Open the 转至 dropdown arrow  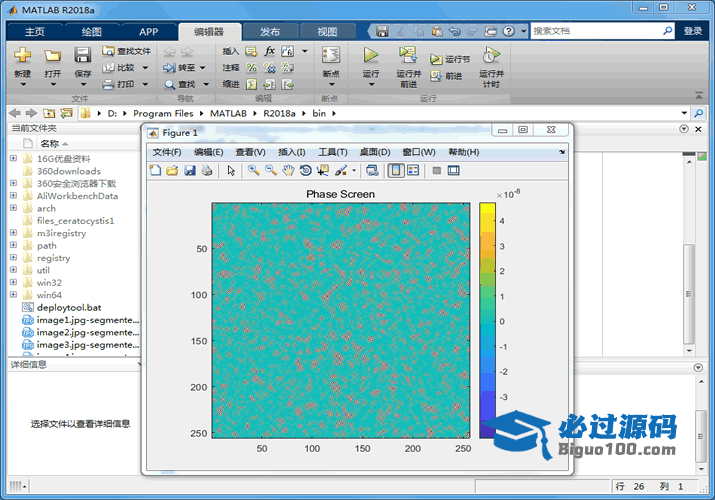tap(202, 67)
